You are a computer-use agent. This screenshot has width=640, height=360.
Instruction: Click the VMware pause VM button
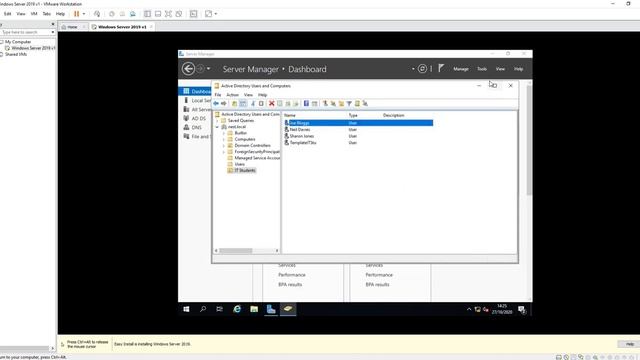(76, 13)
